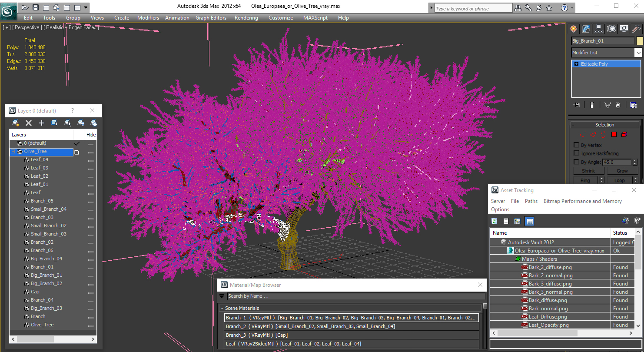This screenshot has width=644, height=352.
Task: Select Polygon sub-object selection mode
Action: click(x=614, y=134)
